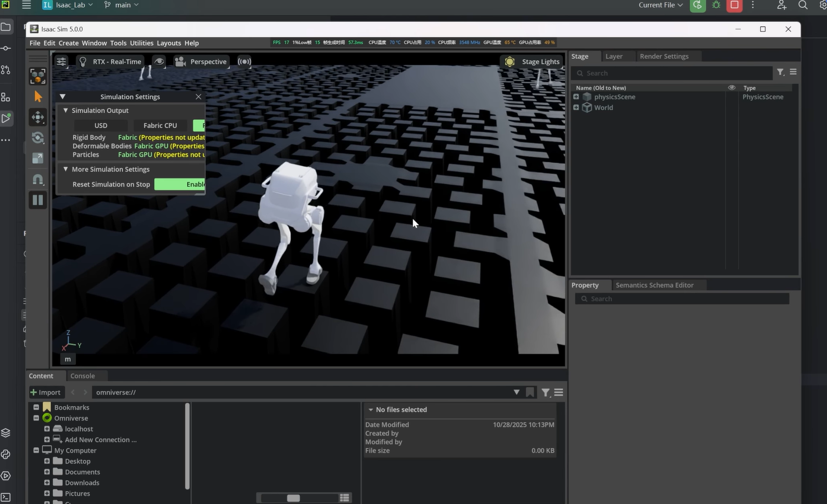This screenshot has width=827, height=504.
Task: Select the Pictures folder
Action: point(77,494)
